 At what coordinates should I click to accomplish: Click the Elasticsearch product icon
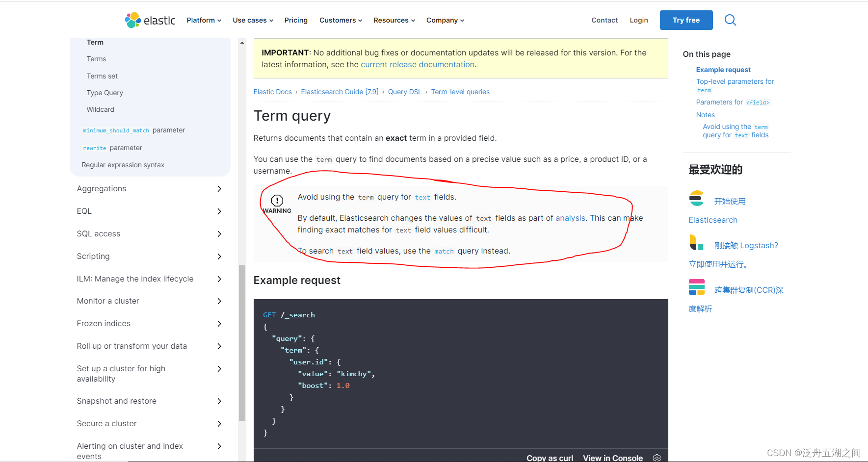pos(696,198)
